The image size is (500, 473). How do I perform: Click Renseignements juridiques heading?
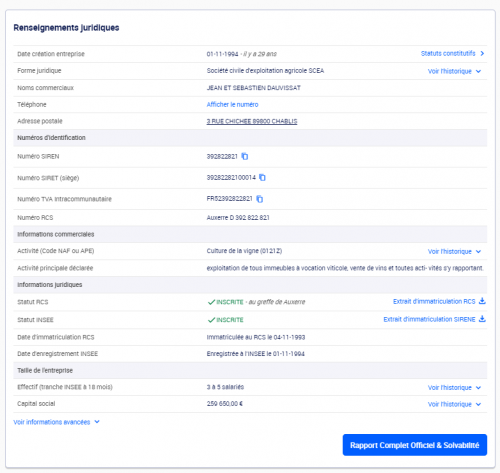[66, 28]
